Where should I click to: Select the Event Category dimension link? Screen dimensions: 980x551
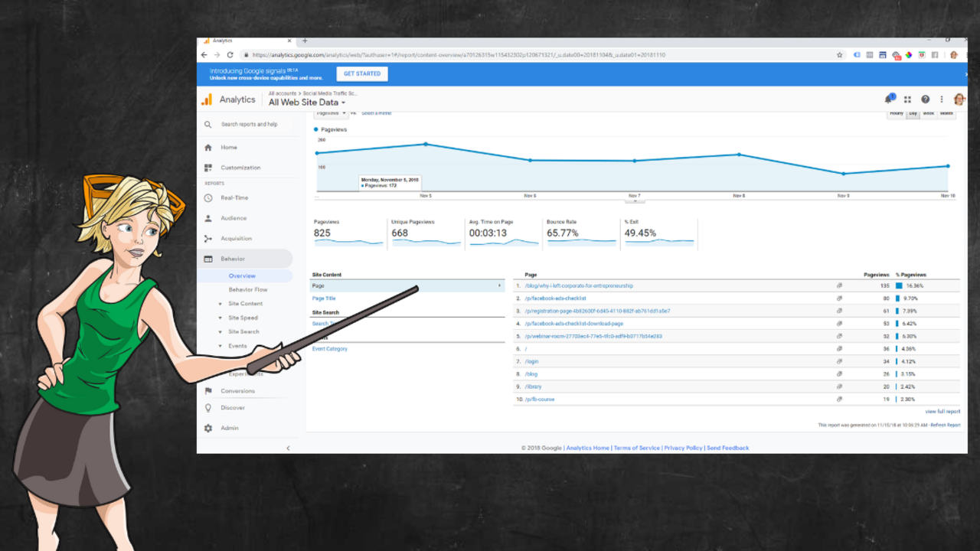(x=330, y=349)
